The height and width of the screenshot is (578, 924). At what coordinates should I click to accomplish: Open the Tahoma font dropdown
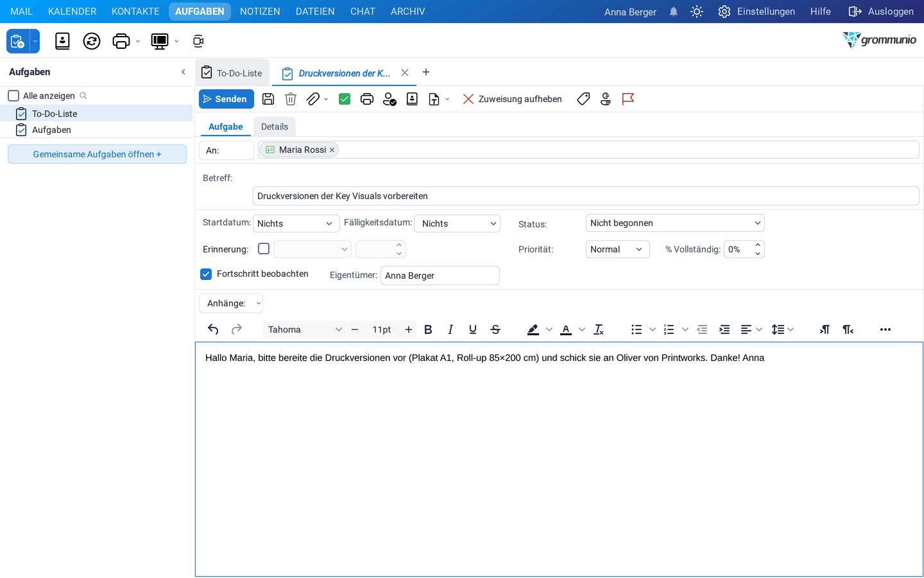point(305,329)
